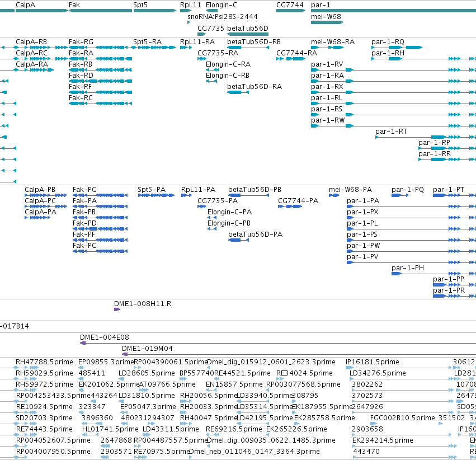Select transcript RpL11-RA
The height and width of the screenshot is (460, 476).
(186, 48)
